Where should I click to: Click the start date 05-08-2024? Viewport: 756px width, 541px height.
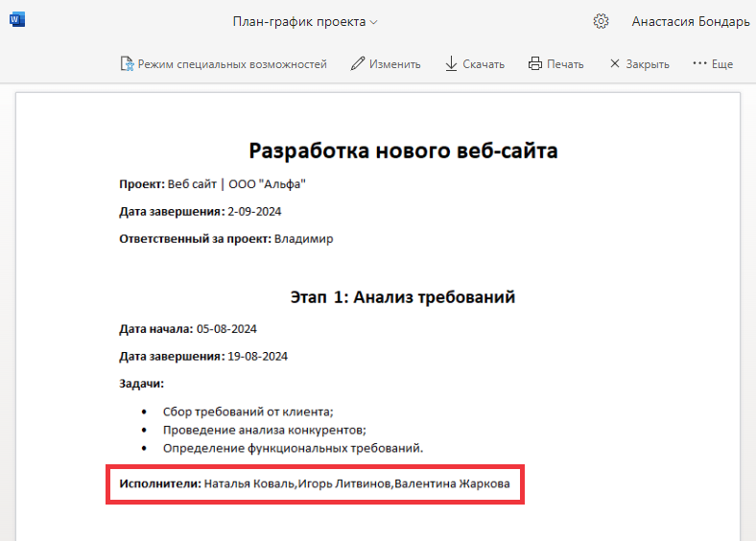226,329
